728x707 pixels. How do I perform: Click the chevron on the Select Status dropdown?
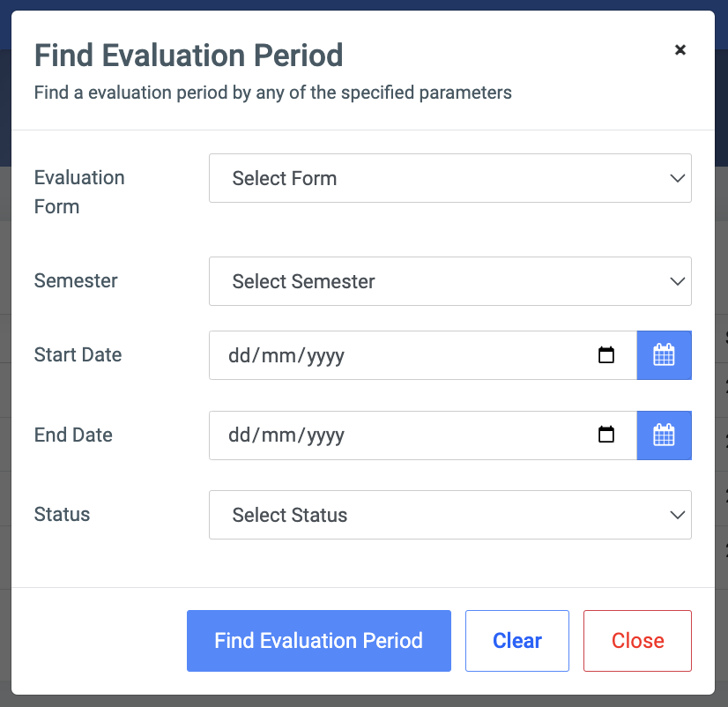point(677,515)
